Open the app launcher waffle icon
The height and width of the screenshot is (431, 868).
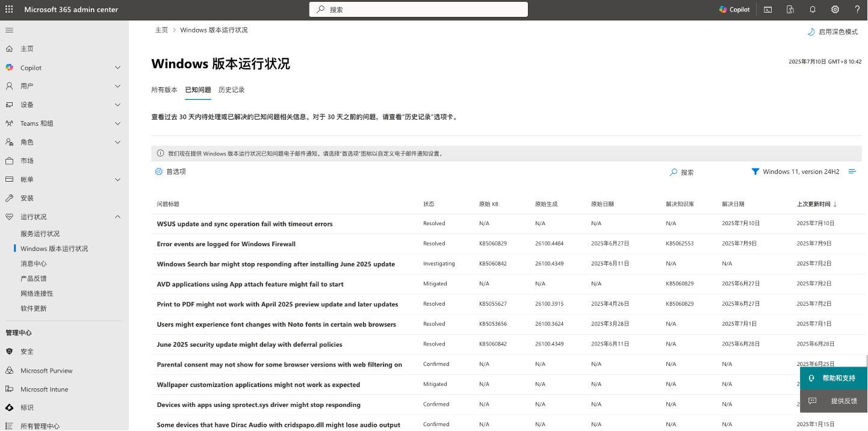[9, 10]
